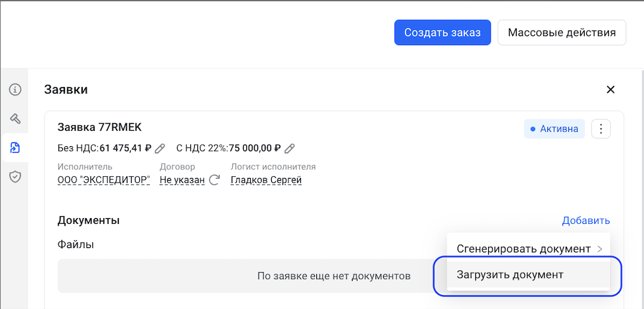This screenshot has width=644, height=309.
Task: Refresh the contract with circular arrow icon
Action: 214,180
